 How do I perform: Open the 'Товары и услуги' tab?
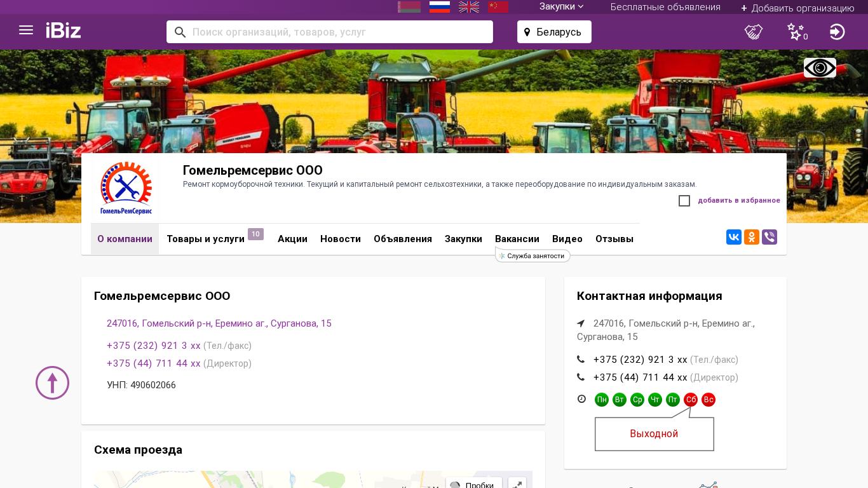tap(205, 239)
